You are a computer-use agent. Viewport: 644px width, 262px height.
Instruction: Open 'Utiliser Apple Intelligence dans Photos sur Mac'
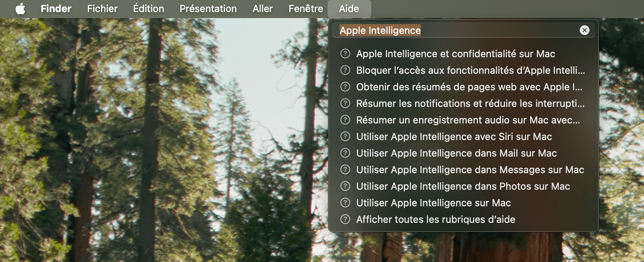click(x=463, y=186)
